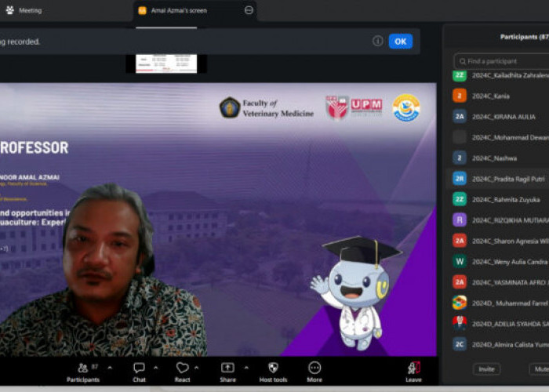The width and height of the screenshot is (549, 392).
Task: Open the More options toolbar icon
Action: coord(314,368)
